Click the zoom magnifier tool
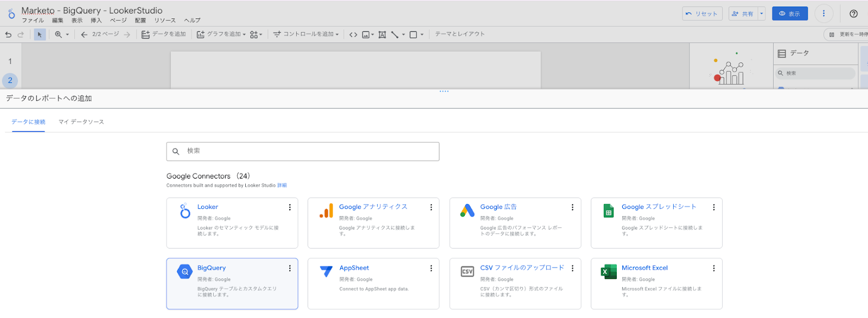 coord(58,35)
